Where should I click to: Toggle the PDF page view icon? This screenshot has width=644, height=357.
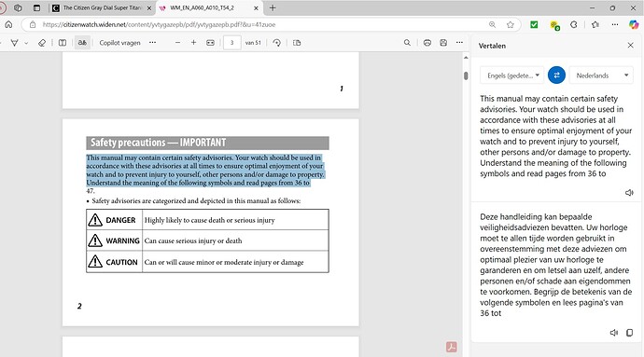(x=62, y=43)
